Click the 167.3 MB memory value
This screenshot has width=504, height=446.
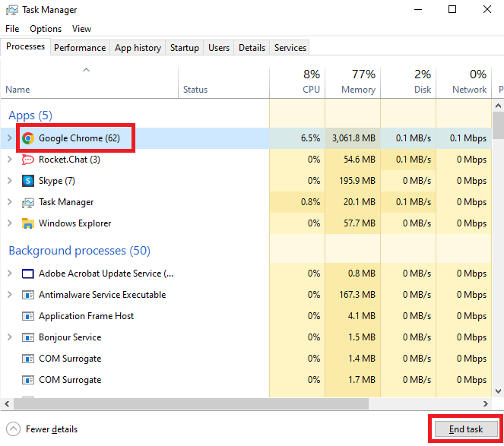click(357, 295)
